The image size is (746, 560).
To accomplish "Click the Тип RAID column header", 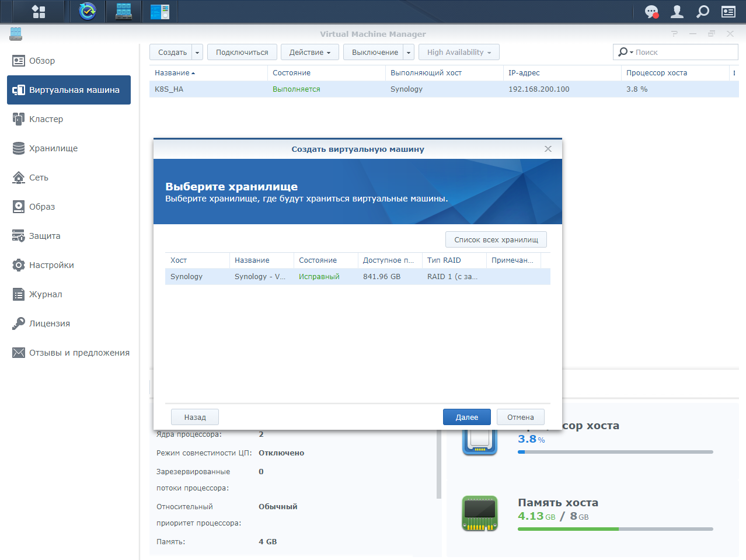I will (x=454, y=260).
